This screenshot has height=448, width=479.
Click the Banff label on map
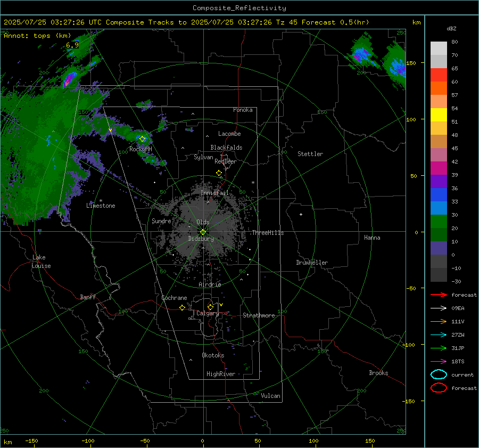click(x=88, y=297)
